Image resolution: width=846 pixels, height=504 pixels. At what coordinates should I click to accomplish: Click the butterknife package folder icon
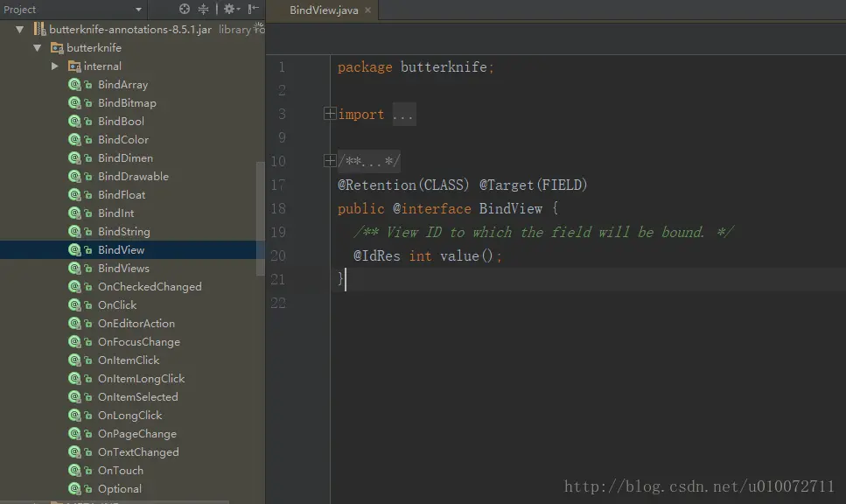(57, 47)
